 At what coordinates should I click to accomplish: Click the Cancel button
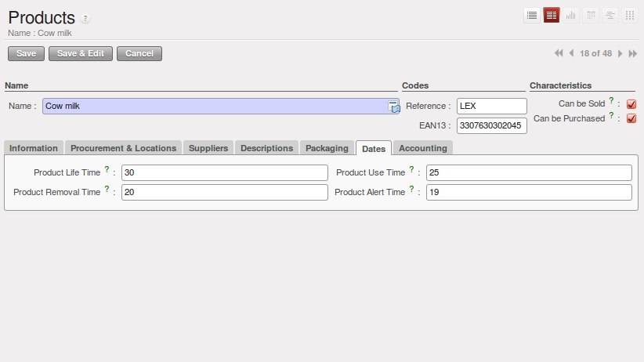click(x=139, y=53)
